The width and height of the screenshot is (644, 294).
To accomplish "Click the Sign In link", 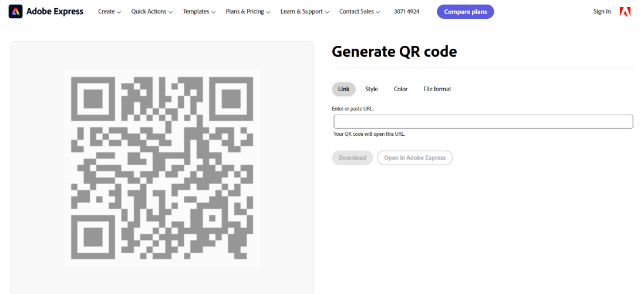I will (x=602, y=12).
